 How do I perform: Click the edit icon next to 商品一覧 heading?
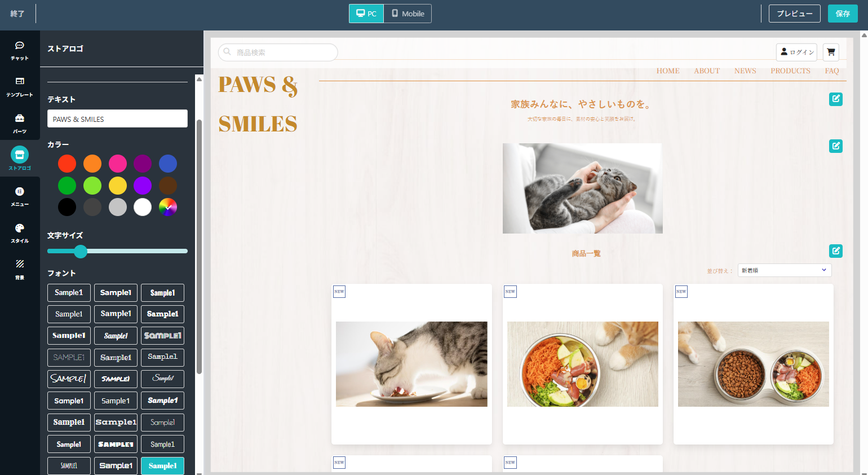pyautogui.click(x=835, y=250)
